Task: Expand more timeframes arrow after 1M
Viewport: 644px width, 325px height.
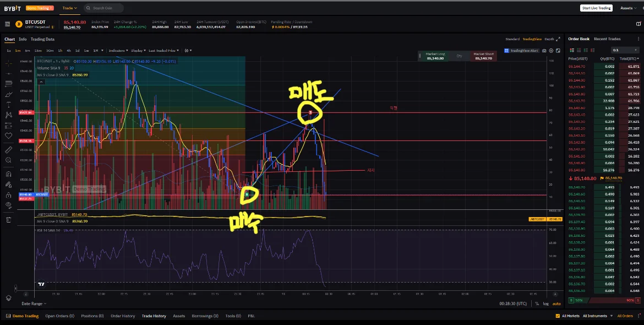Action: pos(102,51)
